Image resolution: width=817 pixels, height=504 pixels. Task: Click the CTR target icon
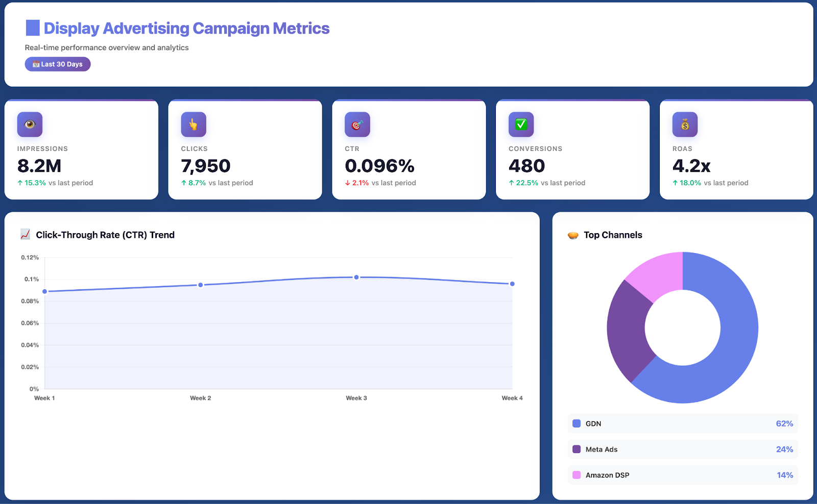point(357,124)
